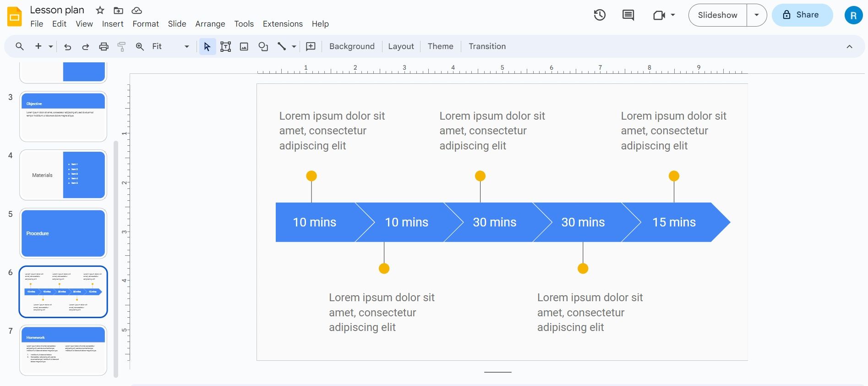Click the Insert image icon

tap(244, 46)
